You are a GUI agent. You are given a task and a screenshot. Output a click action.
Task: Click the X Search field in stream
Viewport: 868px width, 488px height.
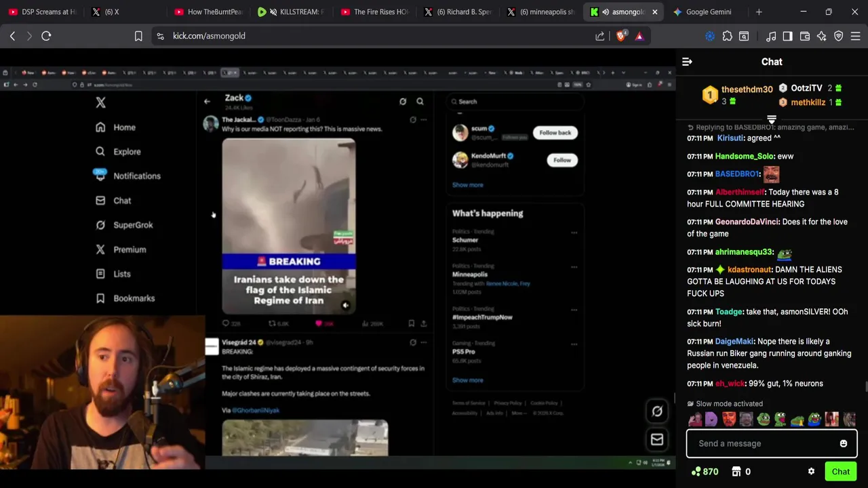click(515, 102)
